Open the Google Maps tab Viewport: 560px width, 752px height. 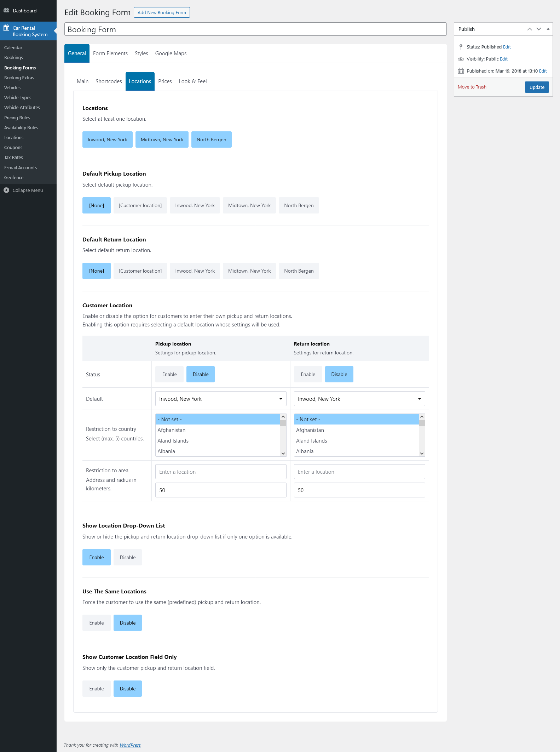(x=171, y=53)
